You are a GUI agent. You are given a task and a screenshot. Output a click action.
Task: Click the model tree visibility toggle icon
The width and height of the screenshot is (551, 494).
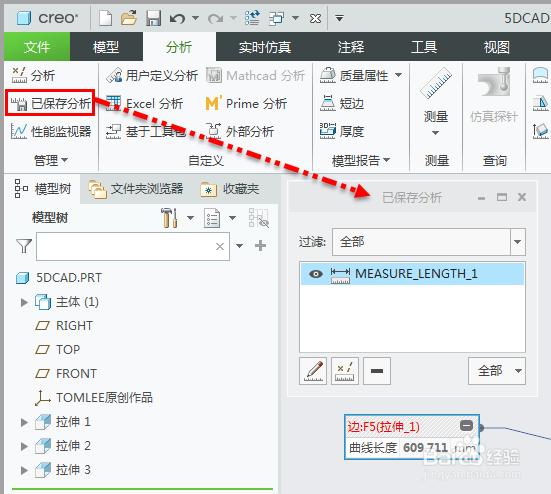tap(259, 218)
